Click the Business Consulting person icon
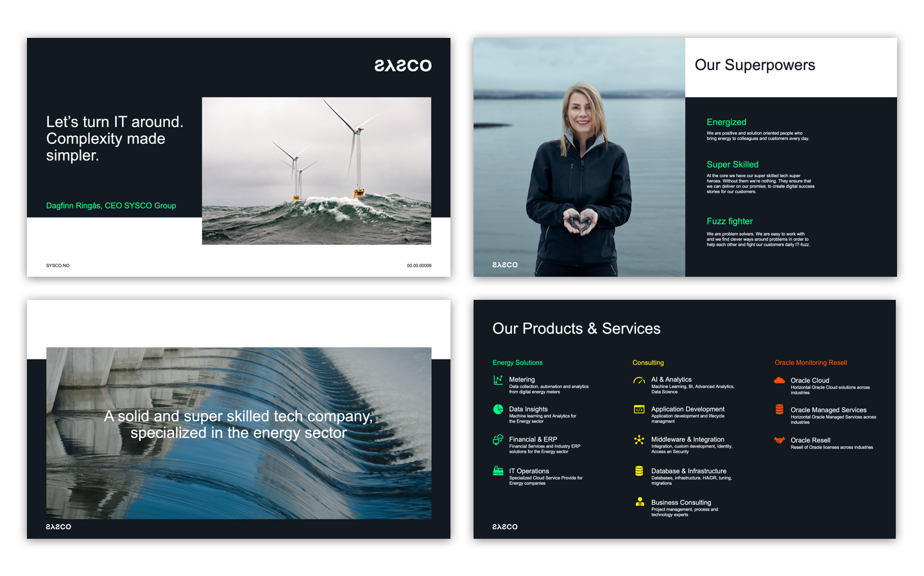Viewport: 924px width, 576px height. (640, 502)
